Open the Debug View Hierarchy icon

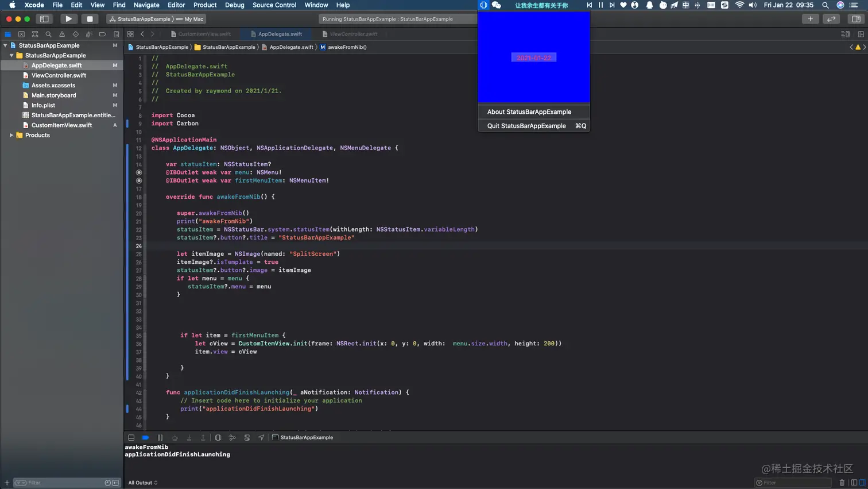pyautogui.click(x=218, y=438)
